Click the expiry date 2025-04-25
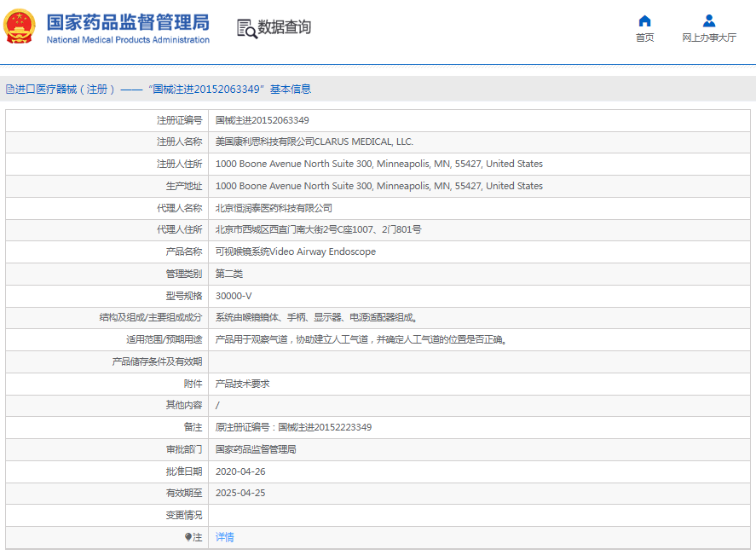This screenshot has width=756, height=555. click(240, 494)
